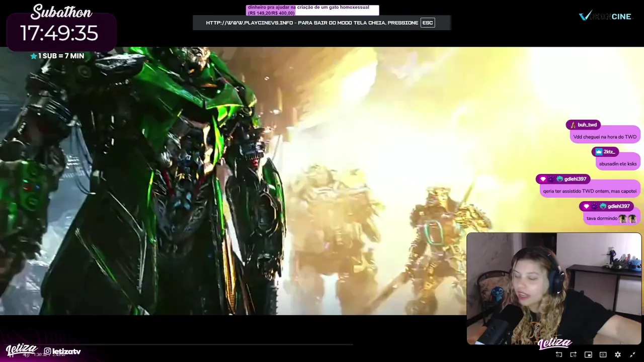The width and height of the screenshot is (644, 362).
Task: Skip forward 10 seconds
Action: click(x=574, y=355)
